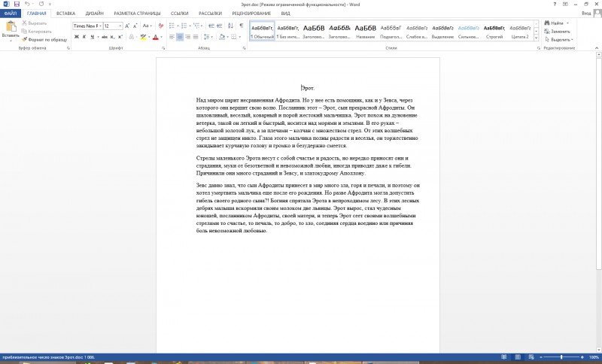This screenshot has height=364, width=602.
Task: Apply the Строгий style
Action: pyautogui.click(x=494, y=31)
